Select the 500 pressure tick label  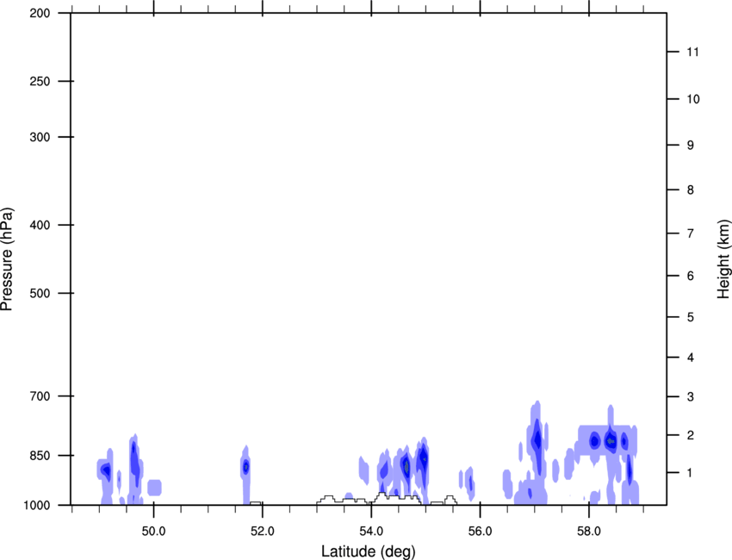[x=40, y=293]
